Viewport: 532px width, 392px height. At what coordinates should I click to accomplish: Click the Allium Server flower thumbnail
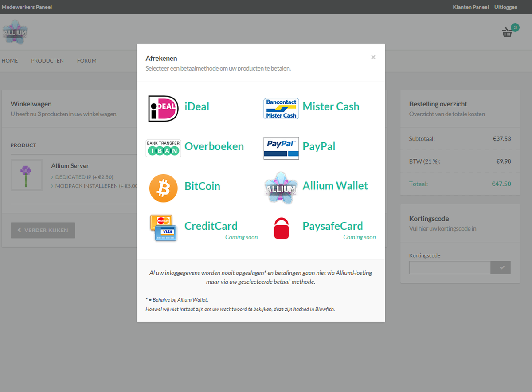click(26, 175)
